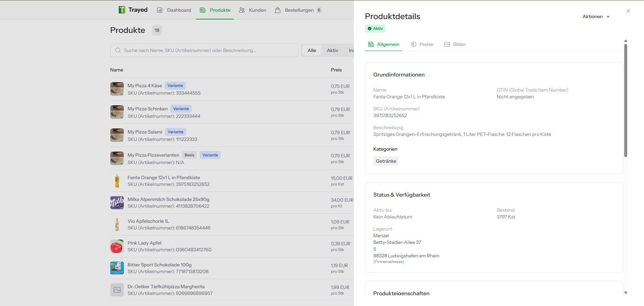The width and height of the screenshot is (644, 306).
Task: Select the Inaktiv filter option
Action: (352, 50)
